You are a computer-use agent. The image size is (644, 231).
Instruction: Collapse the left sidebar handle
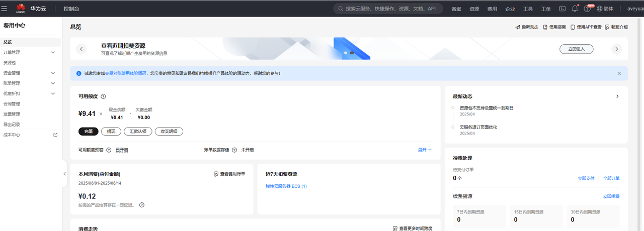click(x=64, y=174)
